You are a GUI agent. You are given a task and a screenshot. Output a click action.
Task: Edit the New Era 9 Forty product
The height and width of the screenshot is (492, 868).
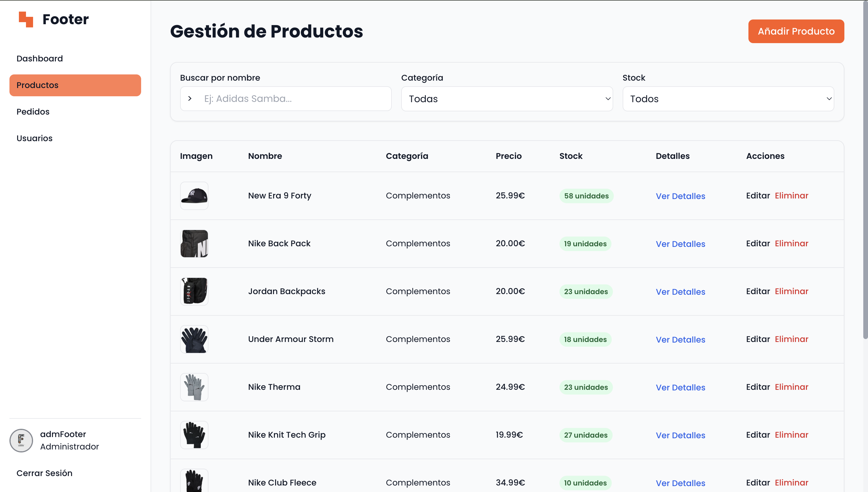pyautogui.click(x=758, y=196)
